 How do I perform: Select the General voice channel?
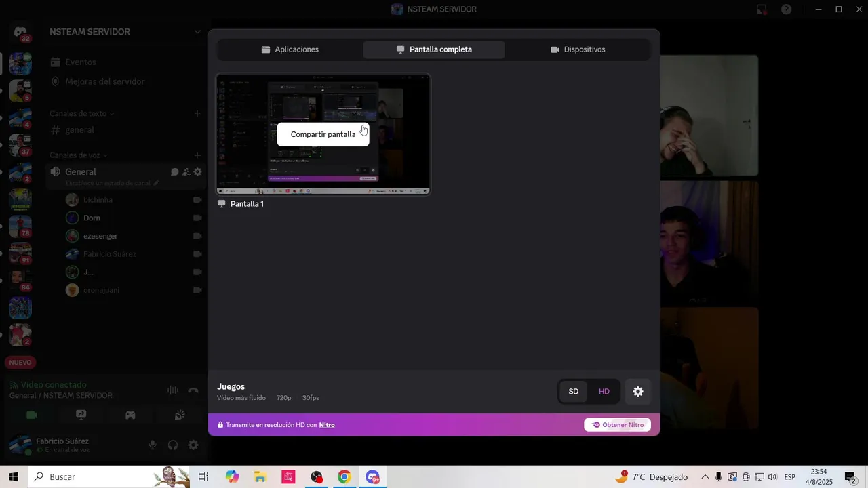(x=81, y=172)
